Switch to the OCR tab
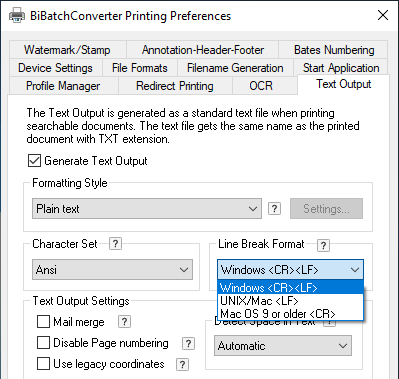Viewport: 399px width, 379px height. pyautogui.click(x=261, y=86)
